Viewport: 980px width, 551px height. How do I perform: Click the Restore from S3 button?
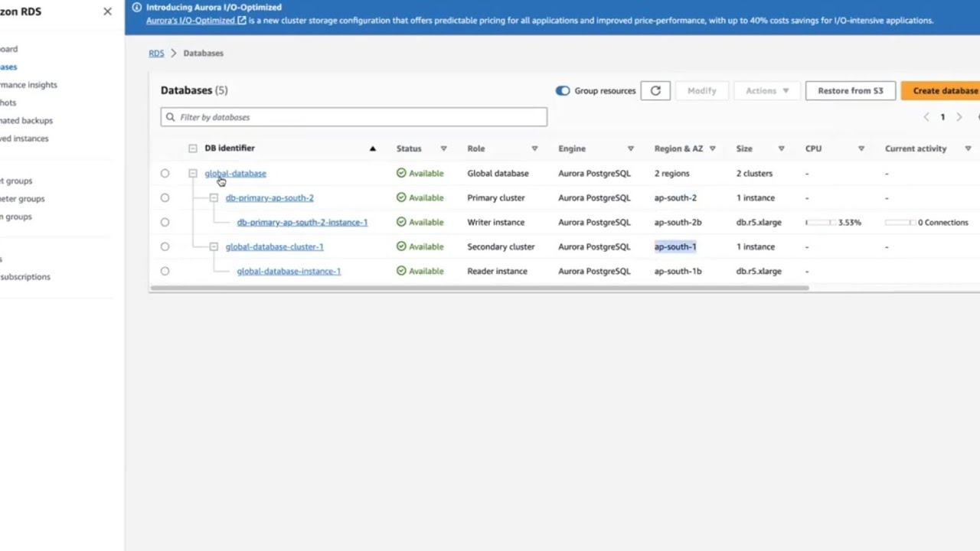[x=850, y=90]
